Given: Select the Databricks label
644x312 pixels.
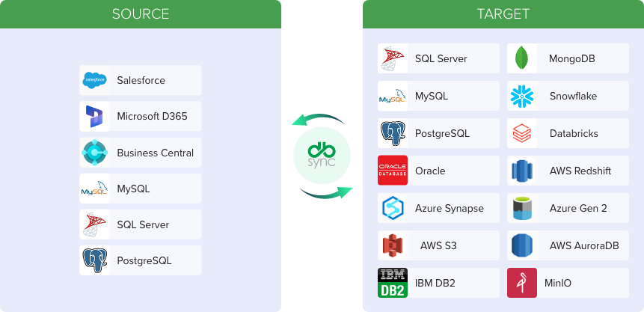Looking at the screenshot, I should 574,134.
